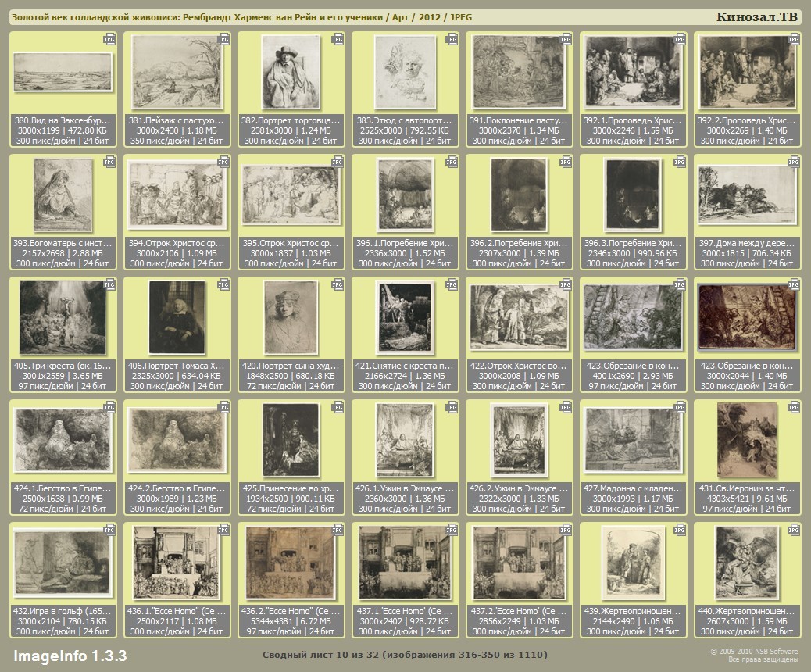Click the ImageInfo 1.3.3 label
This screenshot has height=672, width=811.
70,656
